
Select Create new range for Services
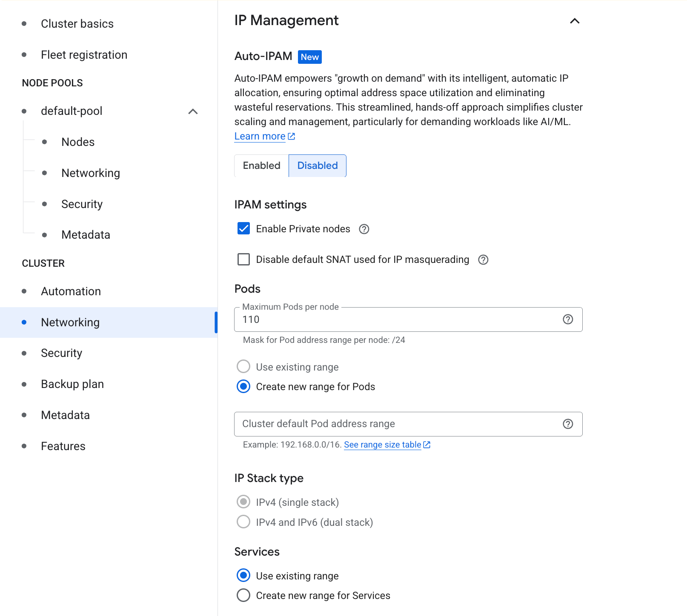click(243, 595)
